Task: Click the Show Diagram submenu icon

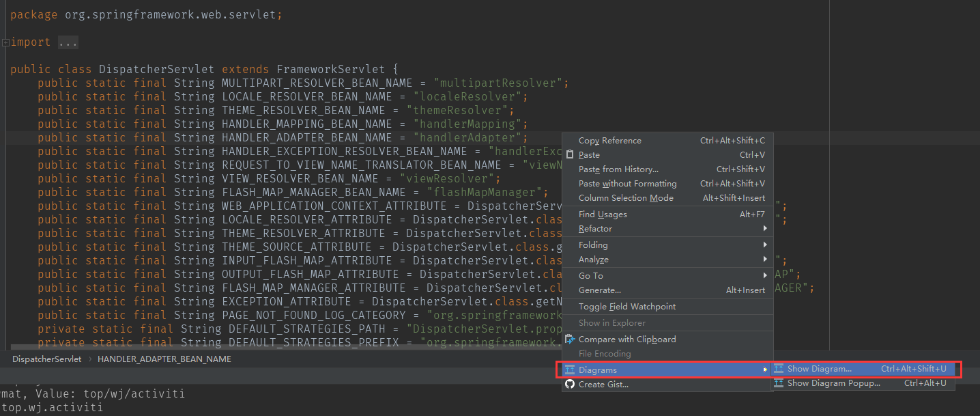Action: pyautogui.click(x=779, y=369)
